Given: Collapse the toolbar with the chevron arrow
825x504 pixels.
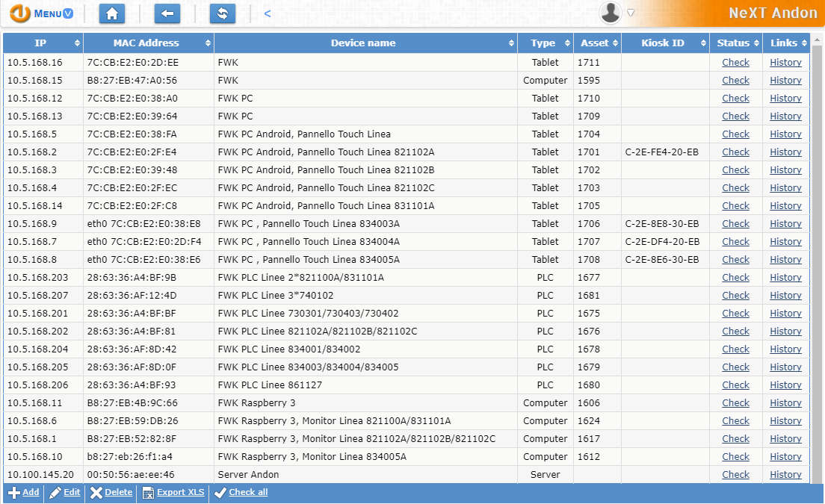Looking at the screenshot, I should [267, 13].
